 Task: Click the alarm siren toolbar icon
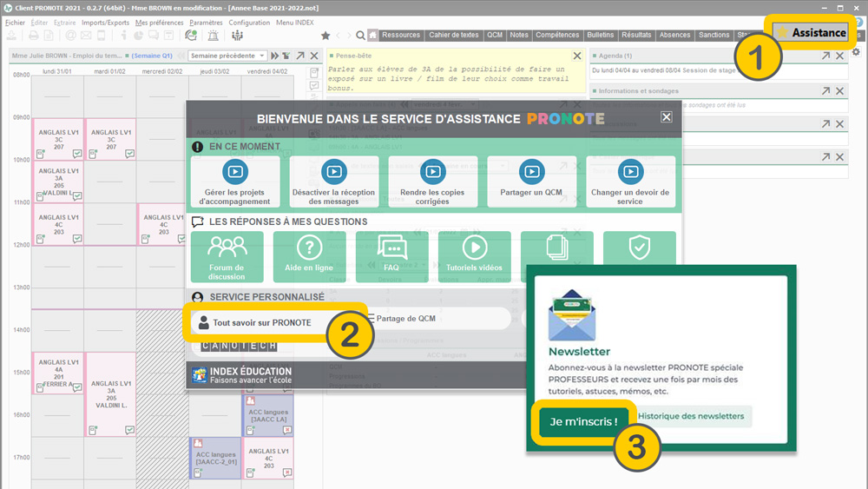214,36
